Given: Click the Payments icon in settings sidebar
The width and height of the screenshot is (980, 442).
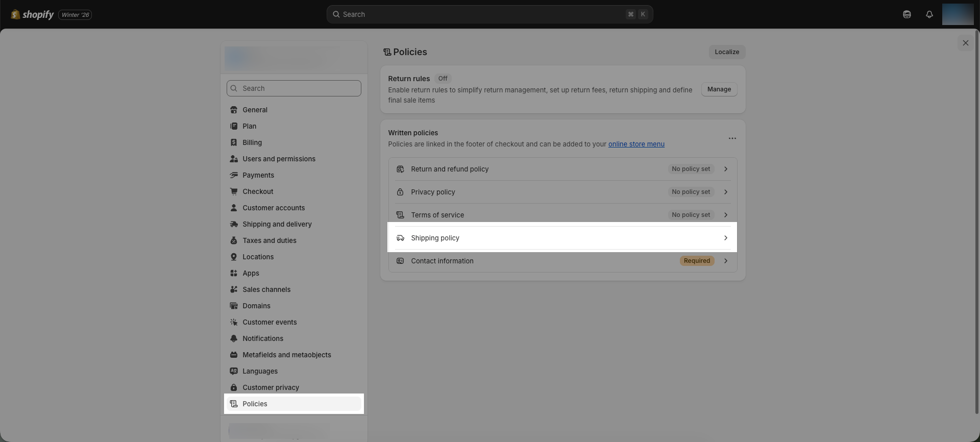Looking at the screenshot, I should tap(234, 175).
